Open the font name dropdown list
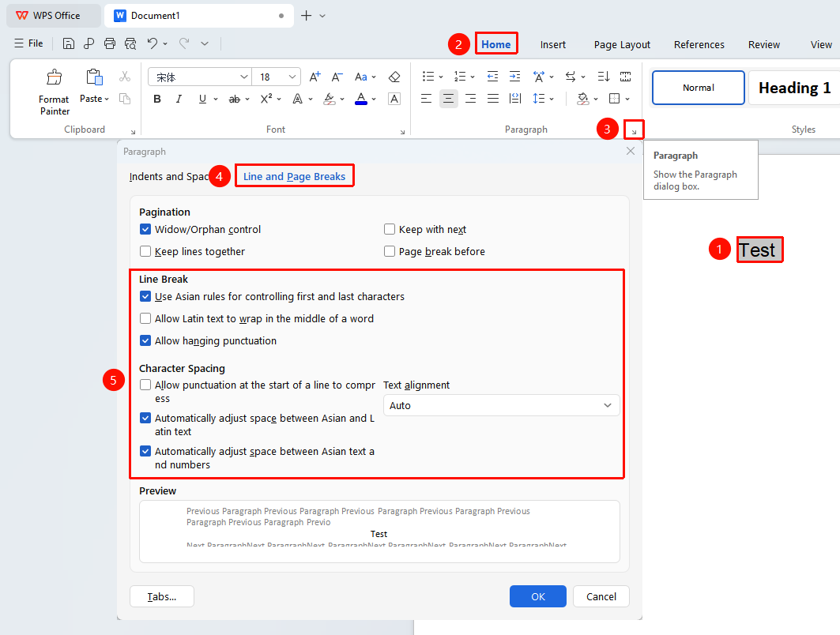The width and height of the screenshot is (840, 635). (x=243, y=77)
